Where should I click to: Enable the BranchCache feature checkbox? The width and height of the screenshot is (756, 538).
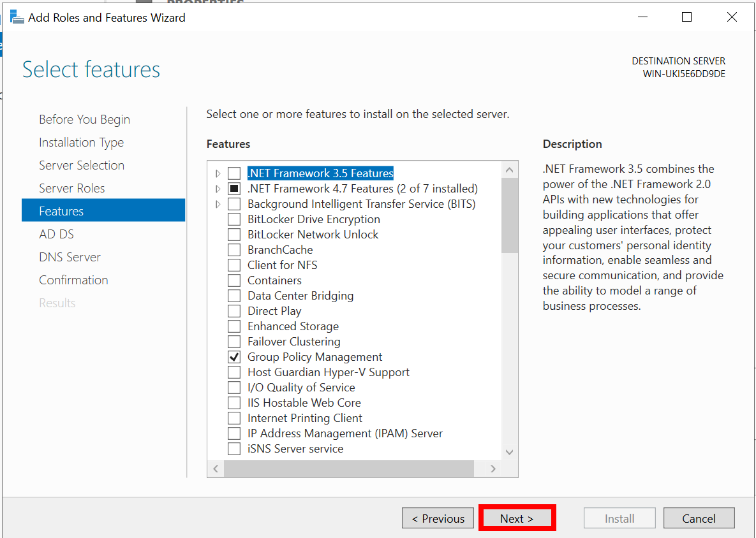(x=234, y=250)
